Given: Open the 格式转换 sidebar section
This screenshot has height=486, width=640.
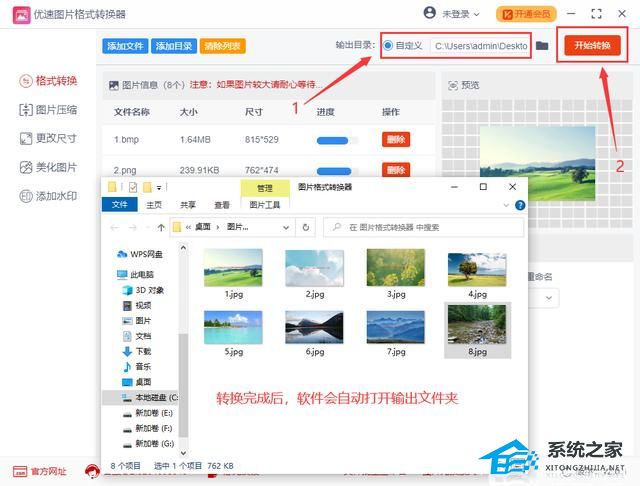Looking at the screenshot, I should [49, 81].
